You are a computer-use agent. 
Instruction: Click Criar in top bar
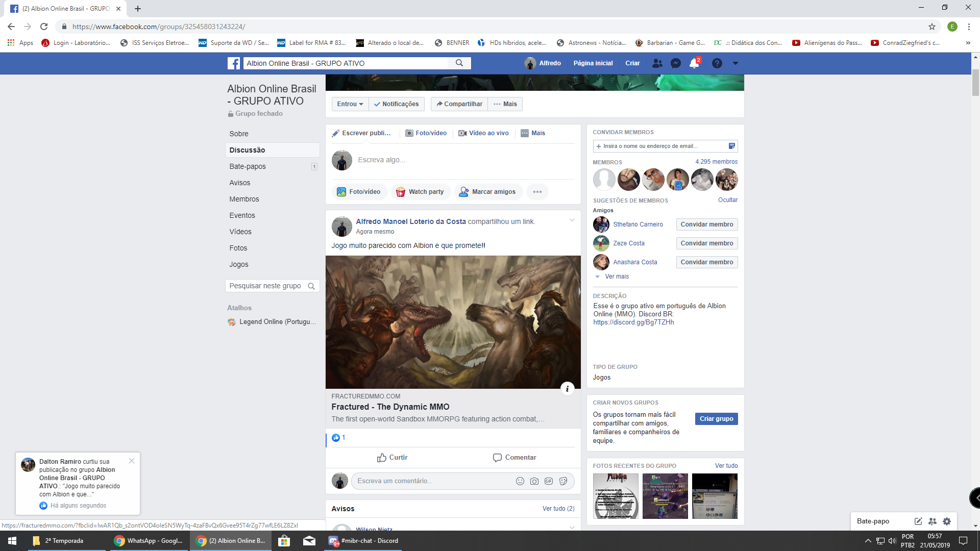(632, 63)
